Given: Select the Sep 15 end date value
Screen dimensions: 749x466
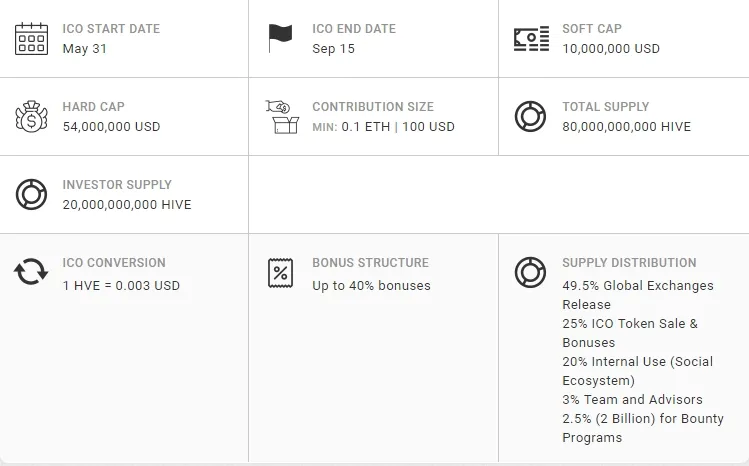Looking at the screenshot, I should coord(333,49).
